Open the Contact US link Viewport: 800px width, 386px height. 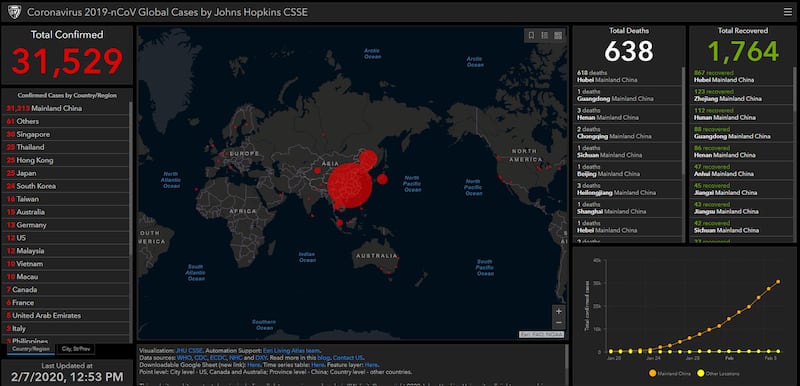point(348,358)
